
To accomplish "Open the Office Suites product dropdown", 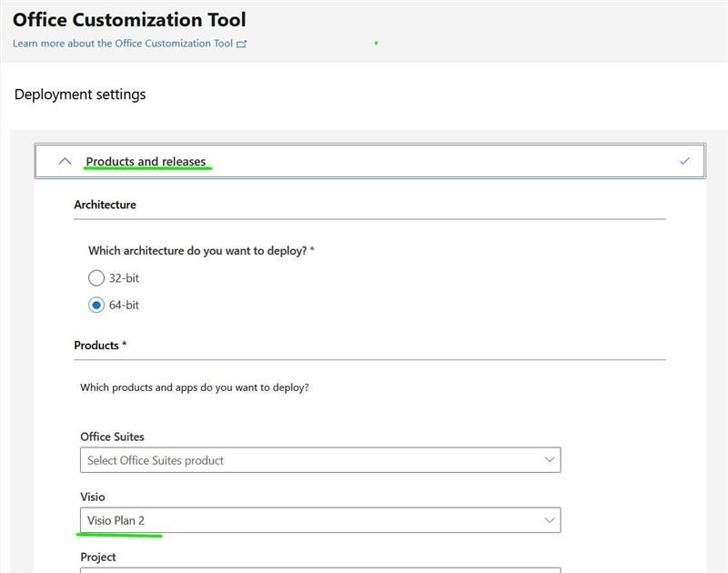I will click(320, 460).
